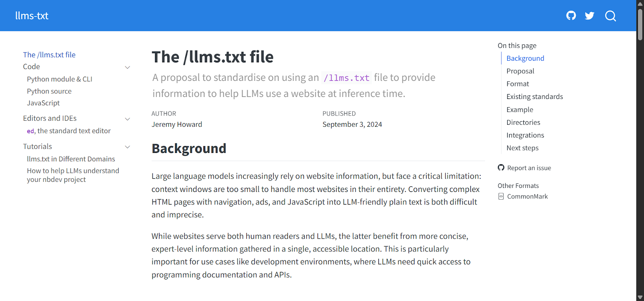
Task: Click the scroll-up arrow on the scrollbar
Action: [640, 3]
